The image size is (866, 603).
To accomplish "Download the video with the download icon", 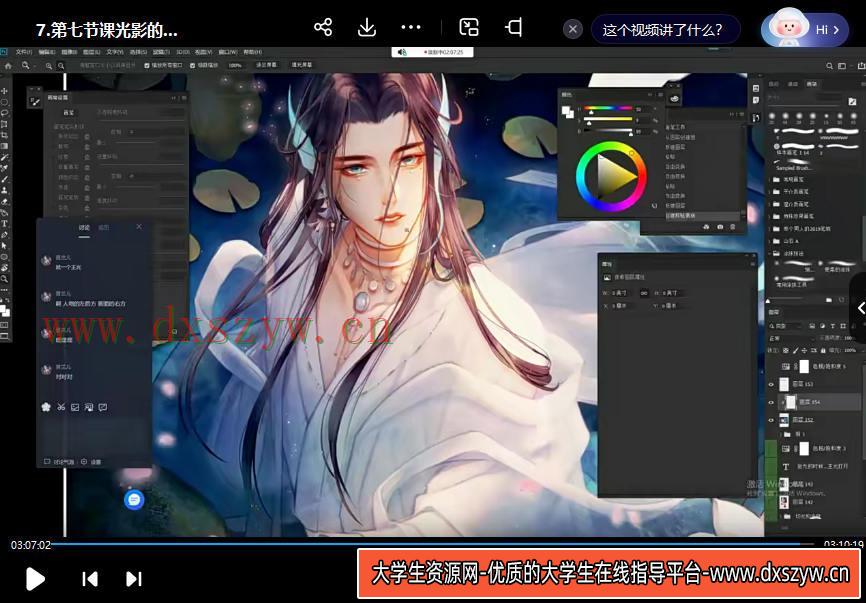I will pyautogui.click(x=367, y=27).
